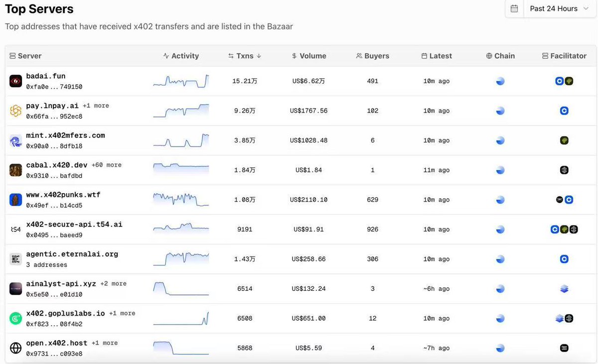Image resolution: width=598 pixels, height=364 pixels.
Task: Click the agentic.eternalai.org server name
Action: click(72, 254)
